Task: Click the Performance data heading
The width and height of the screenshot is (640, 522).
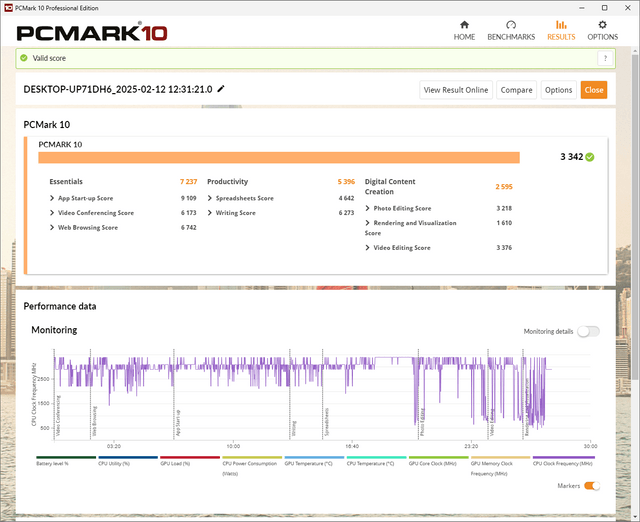Action: (x=60, y=307)
